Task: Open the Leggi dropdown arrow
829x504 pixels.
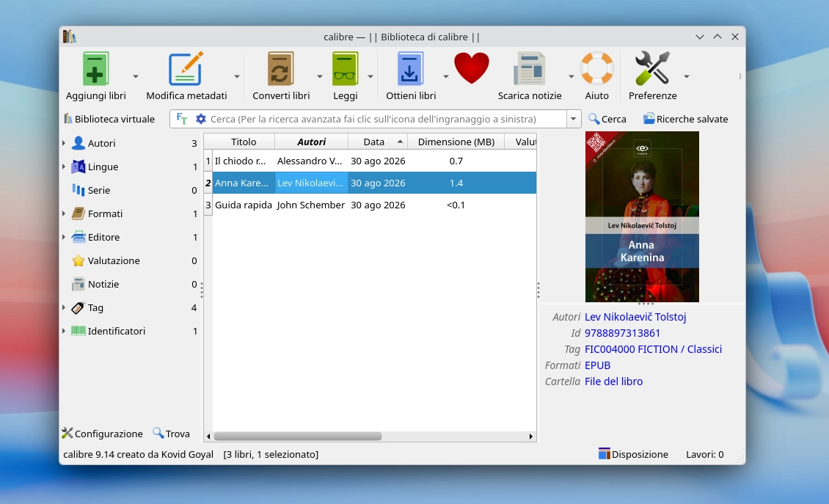Action: tap(370, 77)
